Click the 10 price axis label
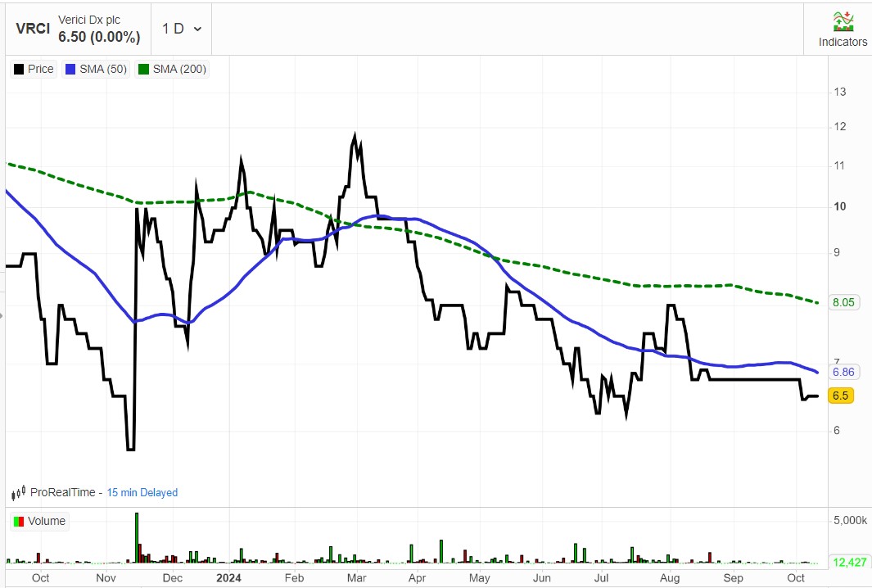 click(x=840, y=206)
